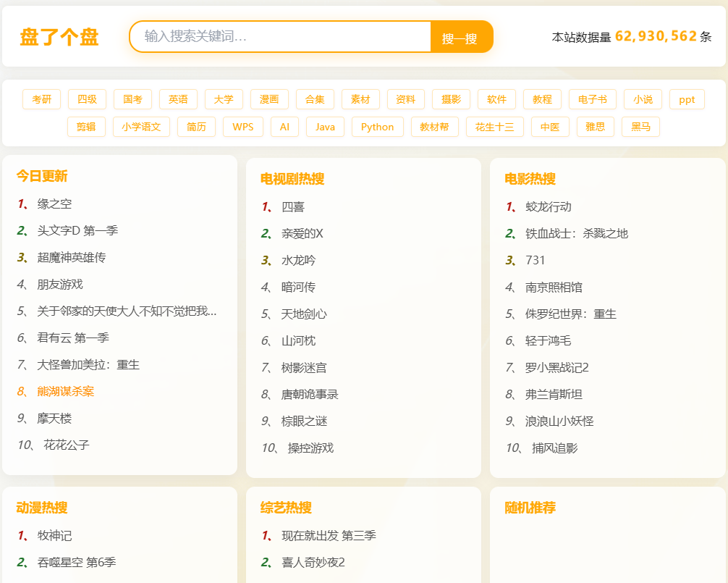Viewport: 728px width, 583px height.
Task: Select the WPS tag
Action: 242,127
